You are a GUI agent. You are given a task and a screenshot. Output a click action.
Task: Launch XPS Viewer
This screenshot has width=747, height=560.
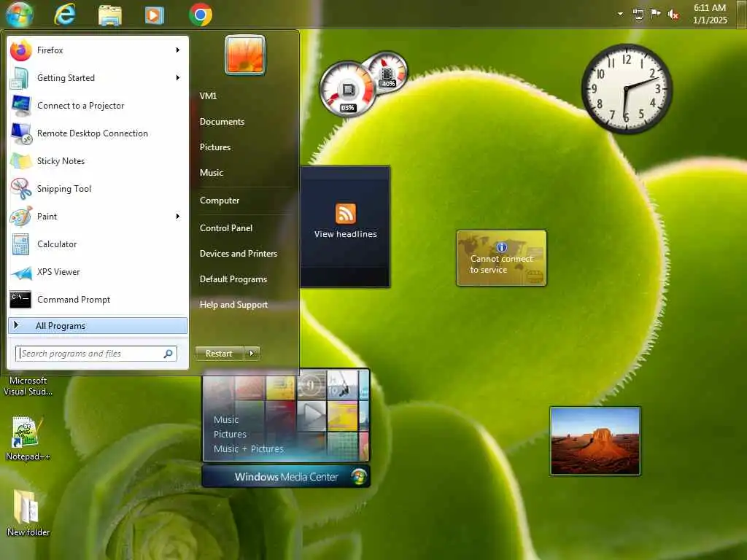coord(98,272)
